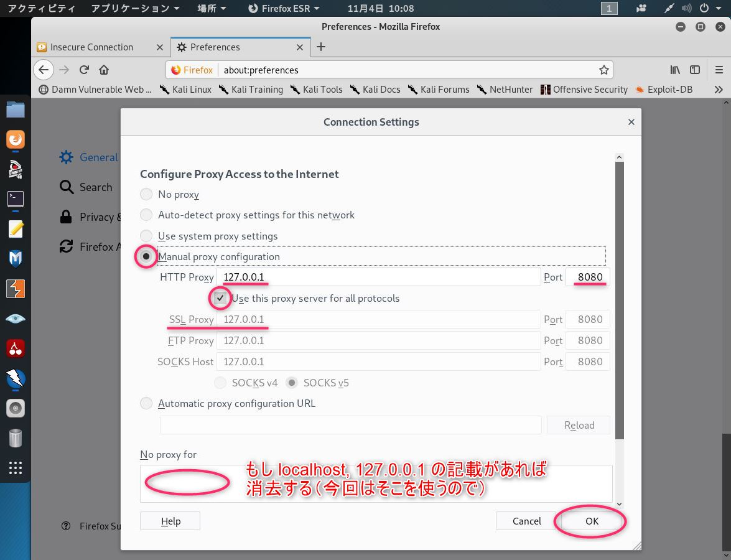Show more bookmarks with the chevron

point(719,90)
